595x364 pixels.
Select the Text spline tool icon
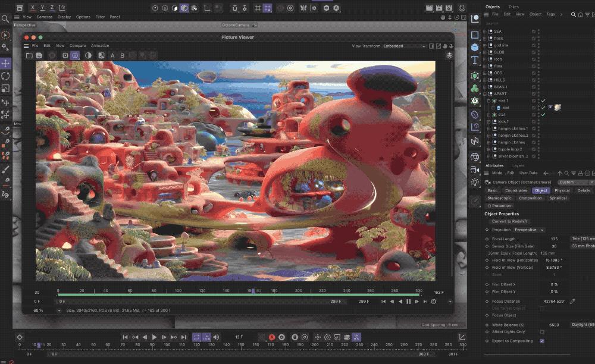click(475, 60)
